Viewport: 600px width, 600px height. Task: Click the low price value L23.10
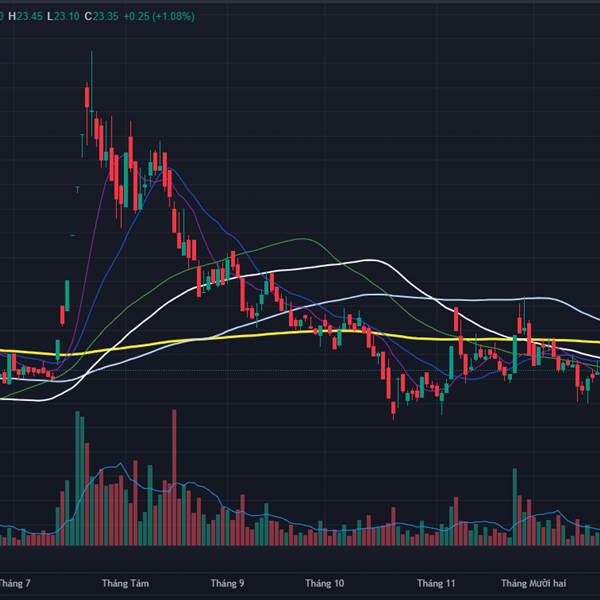click(x=63, y=16)
